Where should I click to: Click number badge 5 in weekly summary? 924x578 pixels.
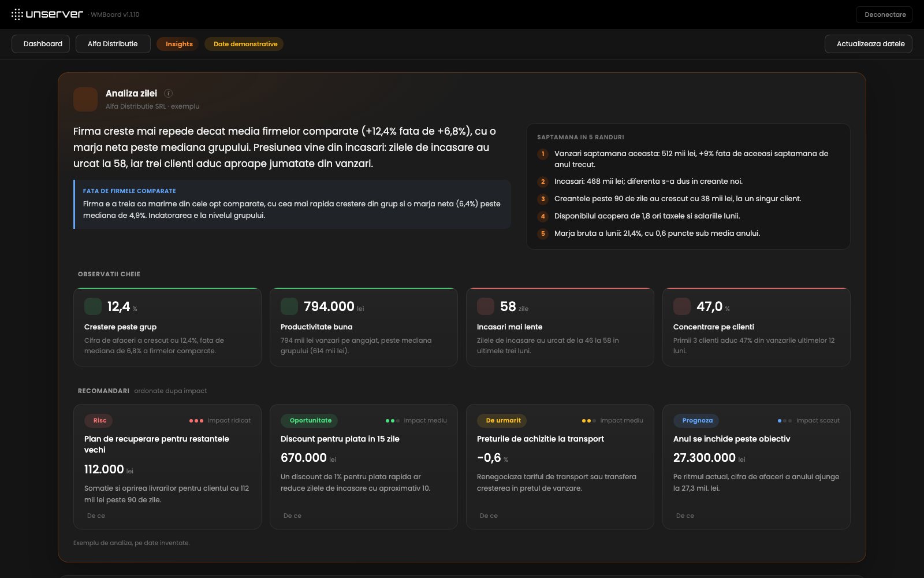pyautogui.click(x=543, y=234)
